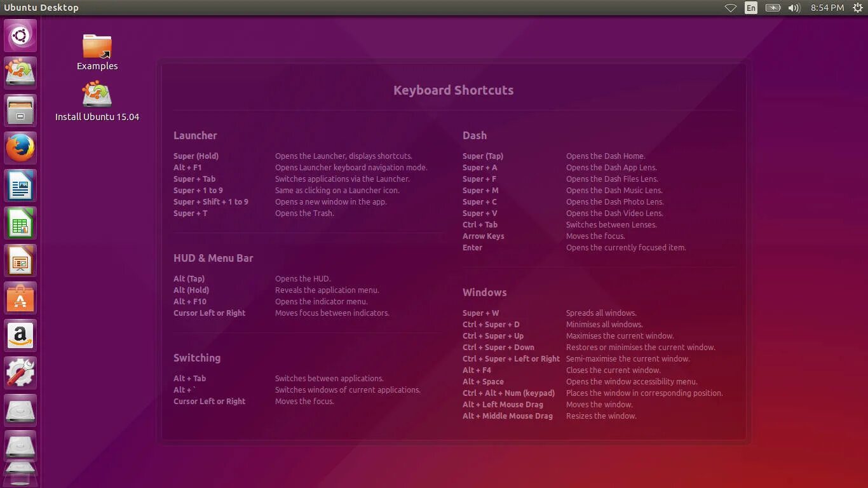Image resolution: width=868 pixels, height=488 pixels.
Task: Click the Alt + F10 shortcut text
Action: click(190, 302)
